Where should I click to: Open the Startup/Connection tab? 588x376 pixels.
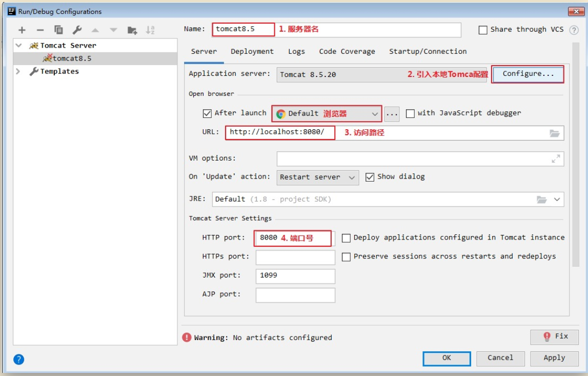(x=428, y=51)
